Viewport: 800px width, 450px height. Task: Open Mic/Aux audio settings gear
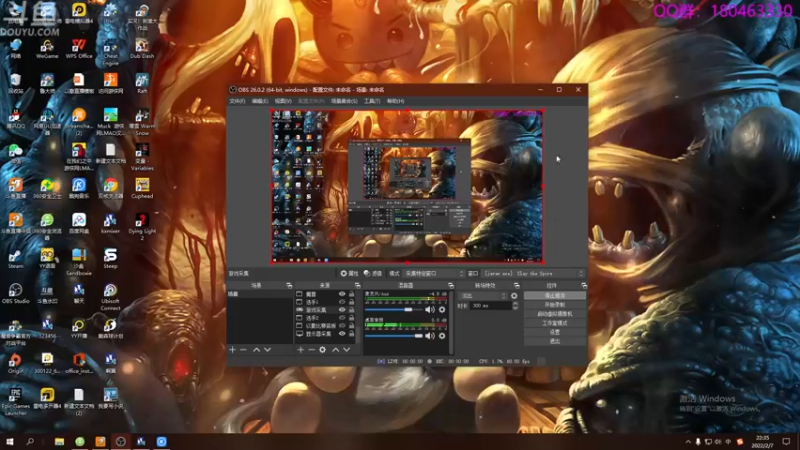[442, 310]
